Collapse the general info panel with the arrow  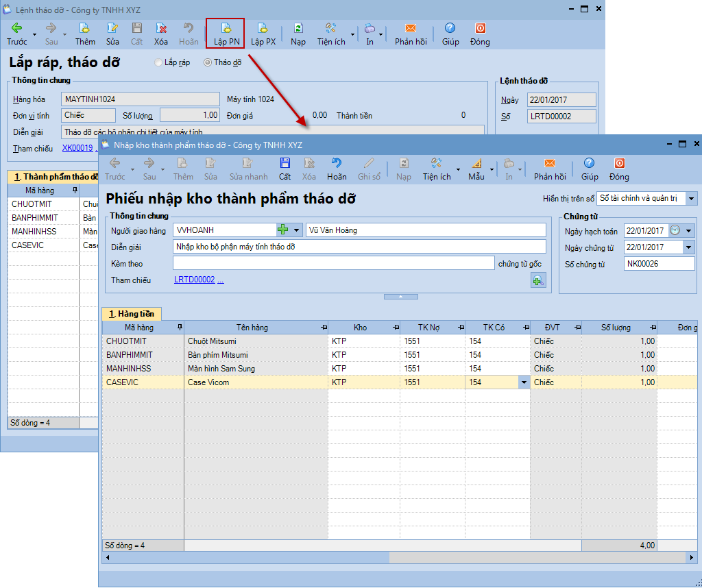click(400, 297)
